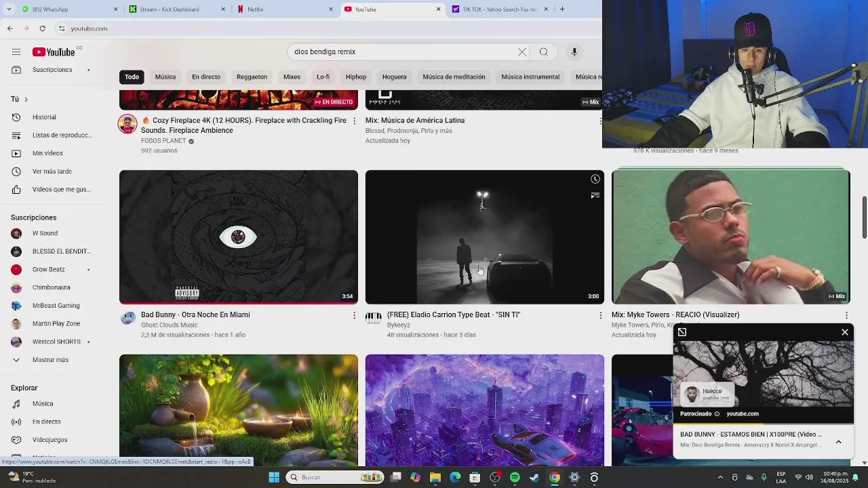The image size is (868, 488).
Task: Open options for Cozy Fireplace video
Action: 354,121
